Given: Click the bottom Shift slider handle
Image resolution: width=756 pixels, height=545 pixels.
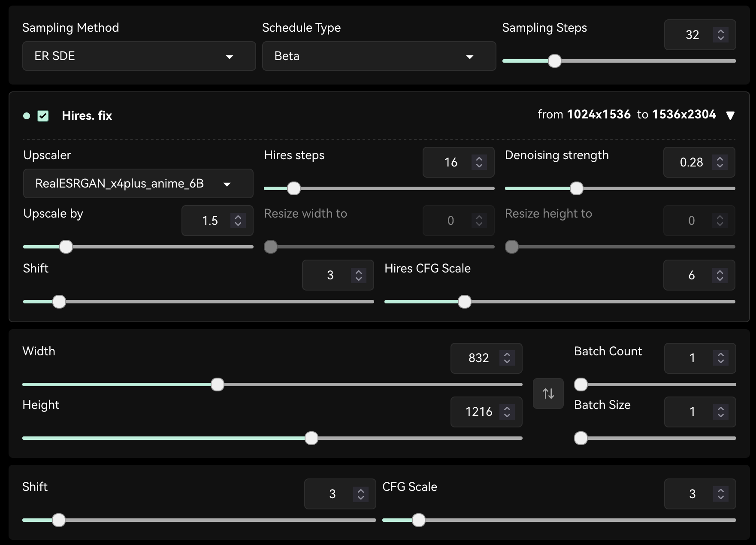Looking at the screenshot, I should [59, 520].
